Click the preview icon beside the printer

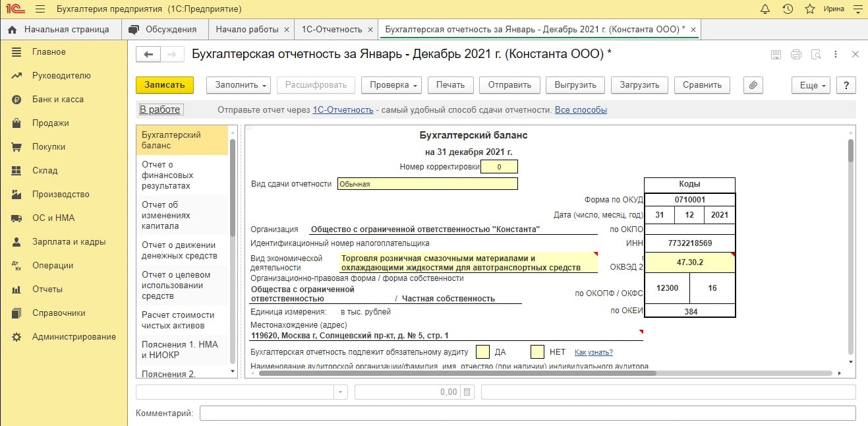[x=816, y=55]
